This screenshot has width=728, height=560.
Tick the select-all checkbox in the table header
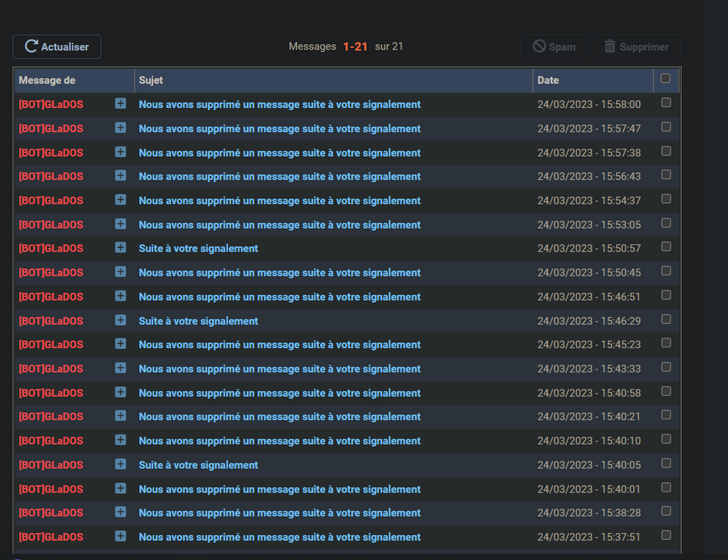coord(665,79)
